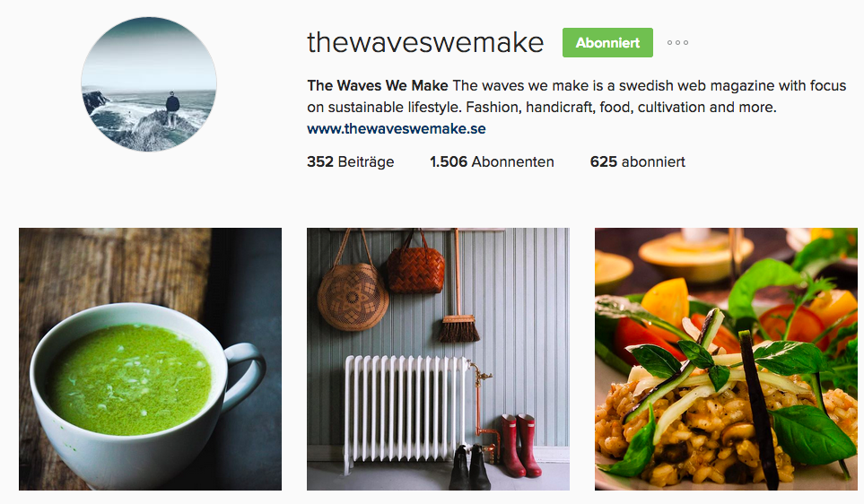This screenshot has width=864, height=504.
Task: Click the bold The Waves We Make name
Action: (x=378, y=85)
